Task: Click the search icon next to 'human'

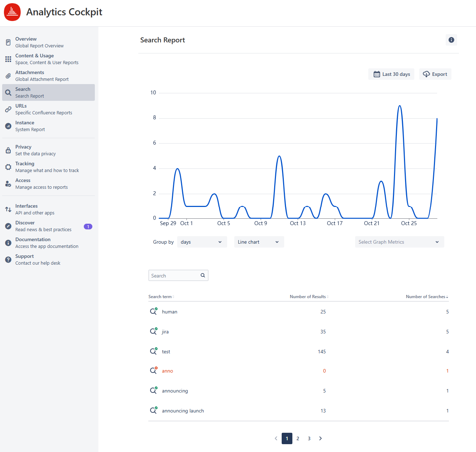Action: (x=153, y=311)
